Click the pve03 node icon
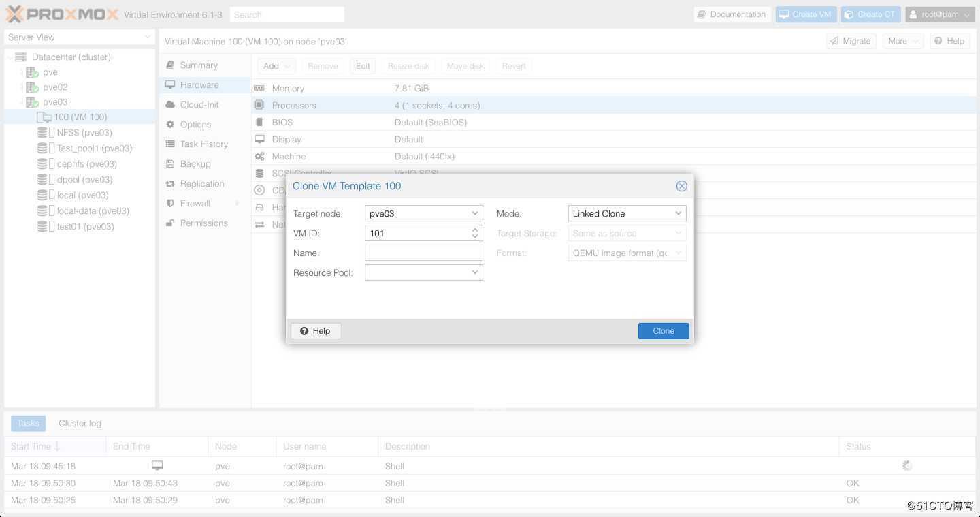This screenshot has height=517, width=980. click(32, 102)
